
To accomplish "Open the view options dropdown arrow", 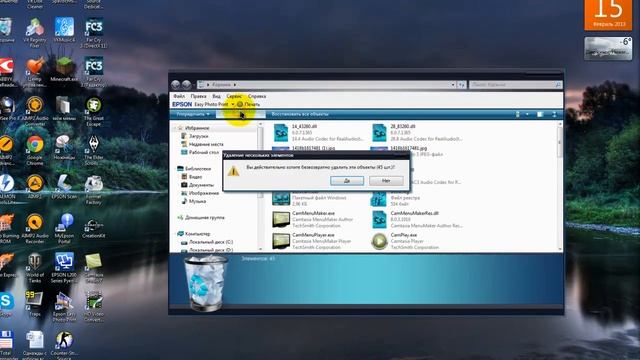I will pos(527,114).
